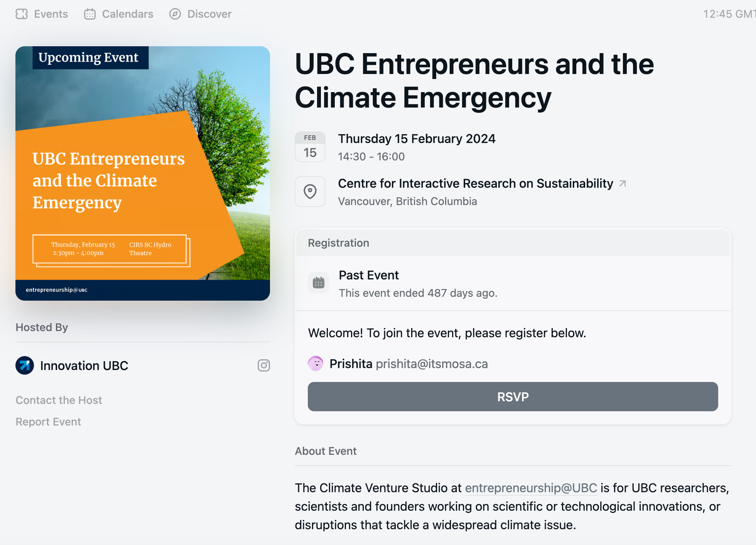Click the external arrow beside venue name

coord(623,183)
